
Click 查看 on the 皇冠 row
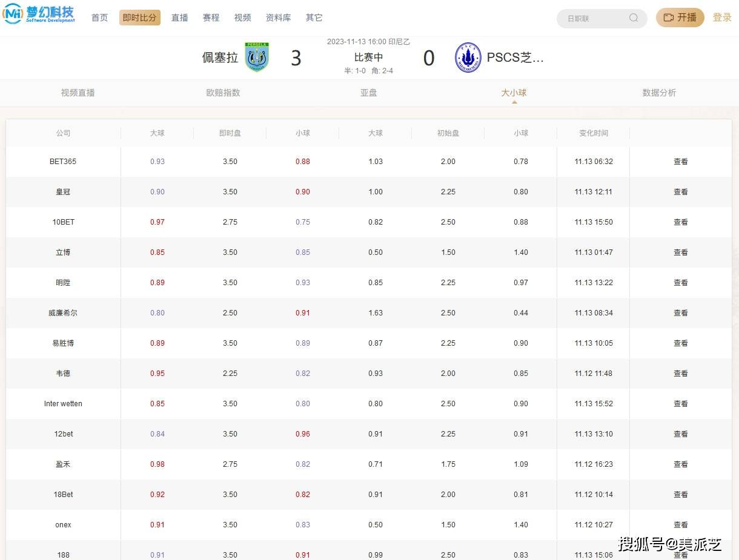click(680, 192)
